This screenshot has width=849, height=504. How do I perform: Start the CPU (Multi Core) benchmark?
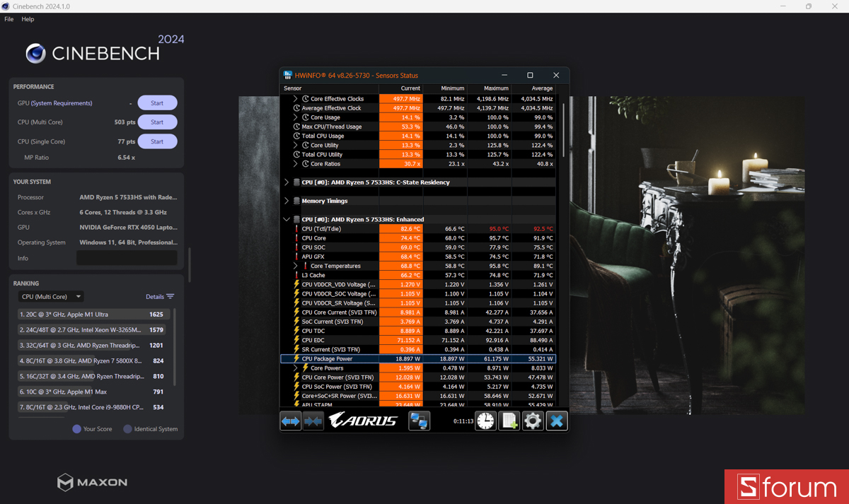pyautogui.click(x=157, y=122)
